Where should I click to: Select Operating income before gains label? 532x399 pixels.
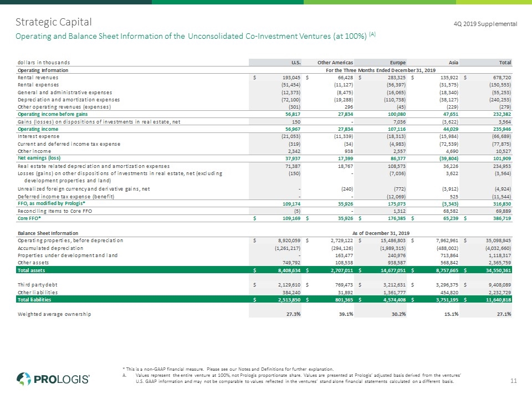(x=53, y=114)
